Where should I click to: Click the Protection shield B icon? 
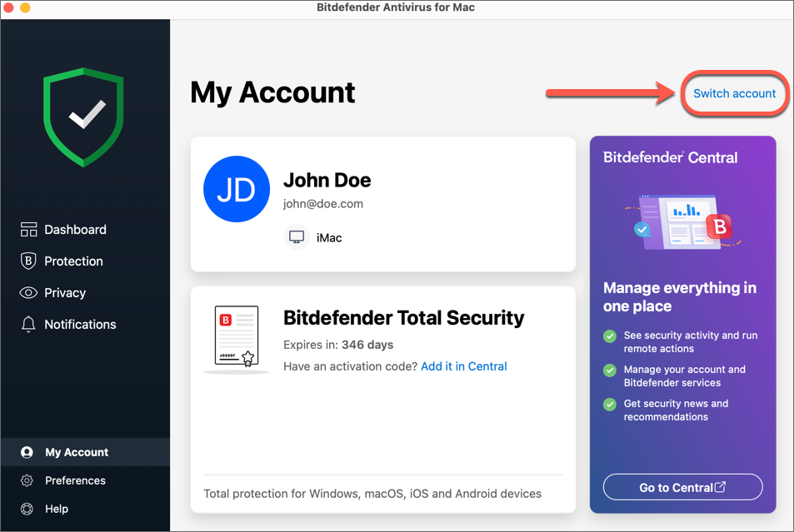tap(28, 261)
